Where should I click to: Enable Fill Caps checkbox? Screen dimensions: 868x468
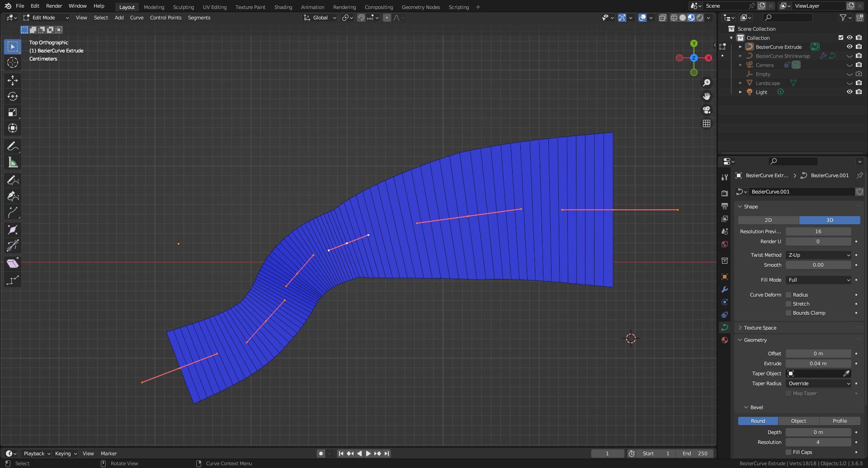tap(789, 452)
